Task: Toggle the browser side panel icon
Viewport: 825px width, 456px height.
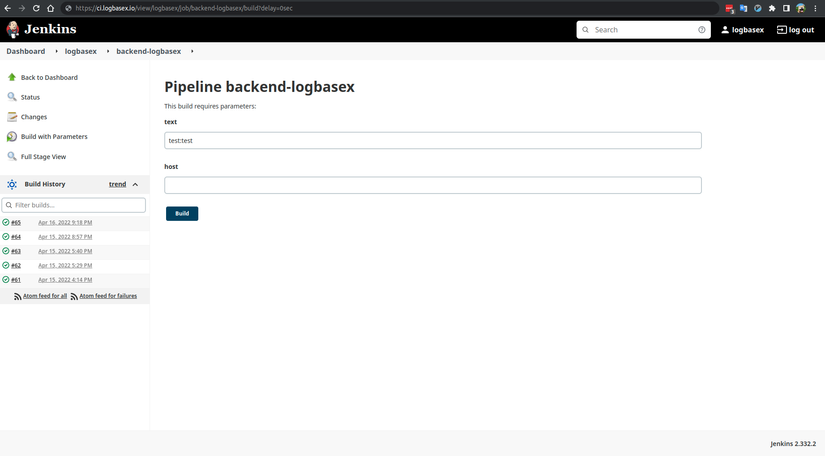Action: click(786, 8)
